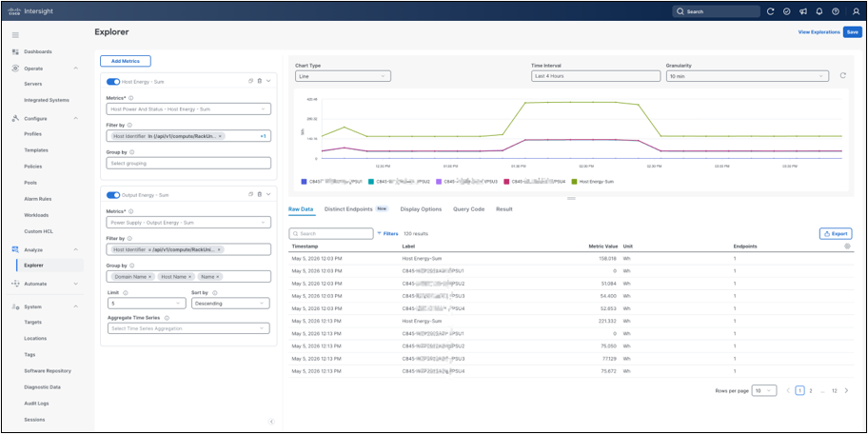Open the hamburger navigation menu icon
The image size is (868, 434).
click(x=15, y=35)
